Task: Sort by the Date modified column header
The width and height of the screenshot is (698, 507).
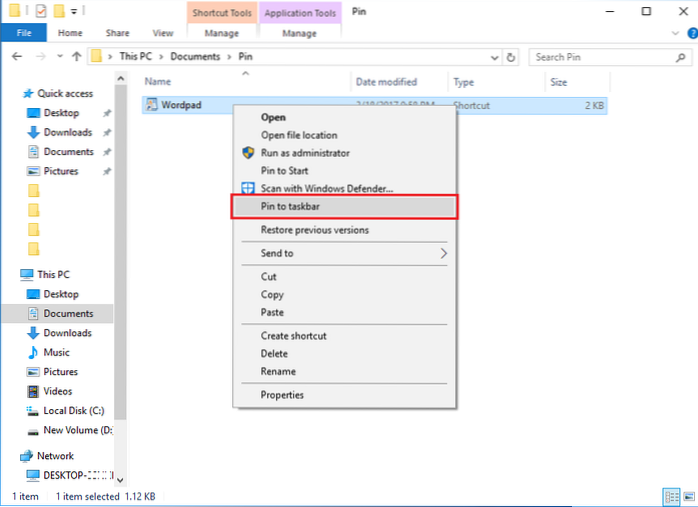Action: click(386, 82)
